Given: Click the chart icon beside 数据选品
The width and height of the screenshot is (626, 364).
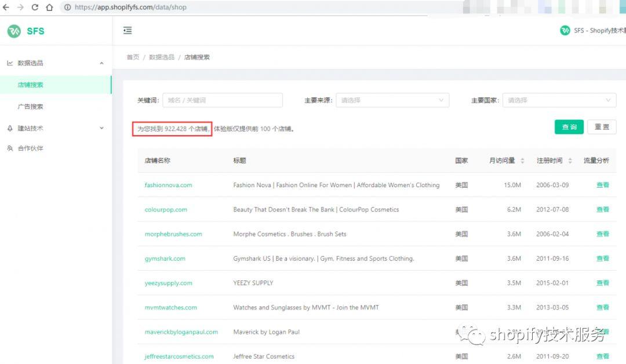Looking at the screenshot, I should click(10, 63).
